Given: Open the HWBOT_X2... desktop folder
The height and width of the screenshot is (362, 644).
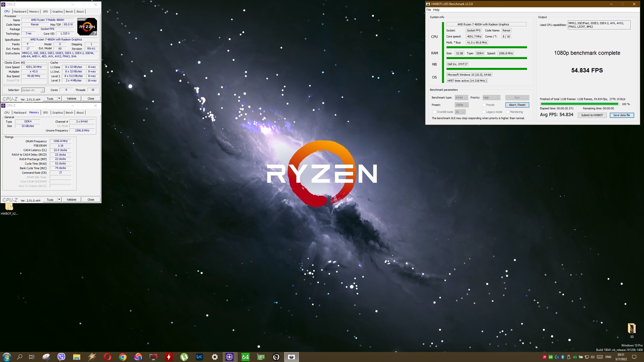Looking at the screenshot, I should coord(9,209).
